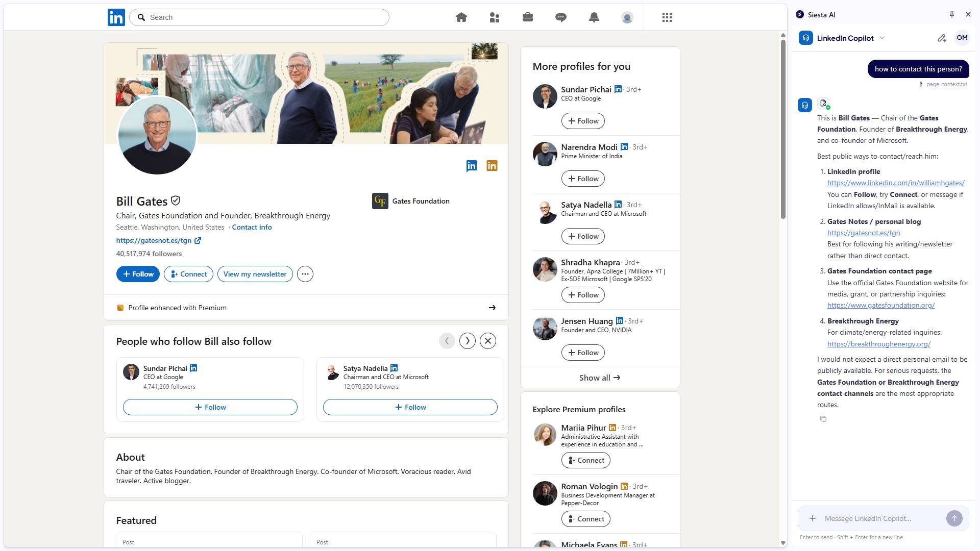Open the Jobs briefcase icon
The height and width of the screenshot is (551, 980).
point(528,17)
